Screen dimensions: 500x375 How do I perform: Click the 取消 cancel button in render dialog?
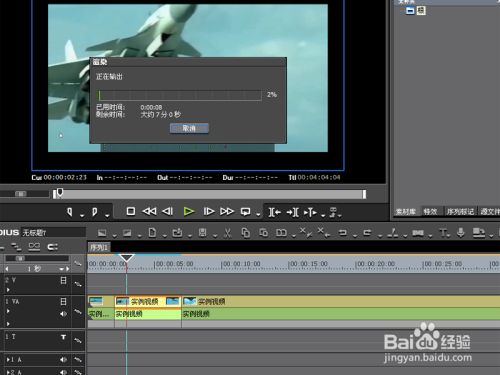coord(189,128)
